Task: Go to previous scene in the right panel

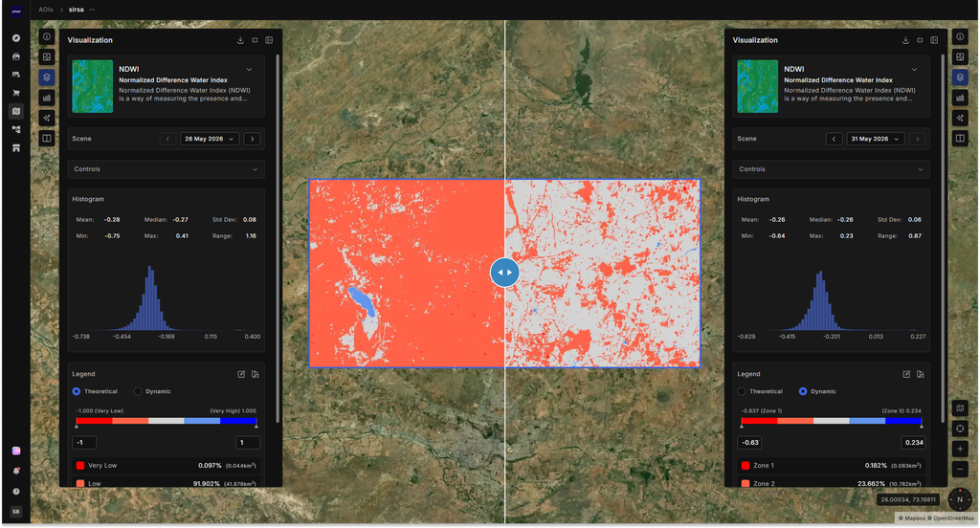Action: tap(834, 139)
